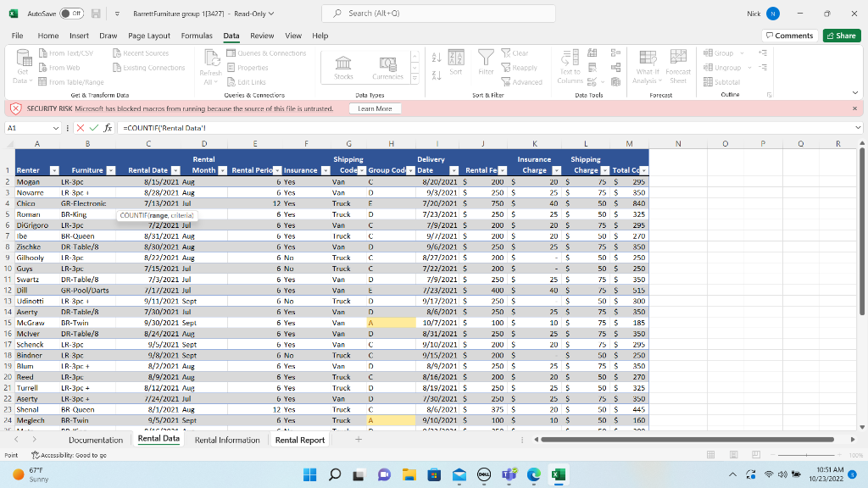Click the Filter funnel icon
The width and height of the screenshot is (868, 488).
[x=487, y=61]
